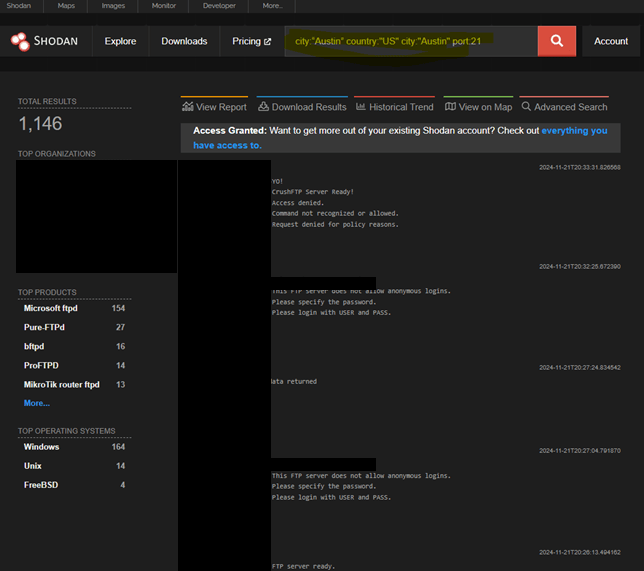Click the Download Results cloud icon
Screen dimensions: 644x571
click(263, 107)
